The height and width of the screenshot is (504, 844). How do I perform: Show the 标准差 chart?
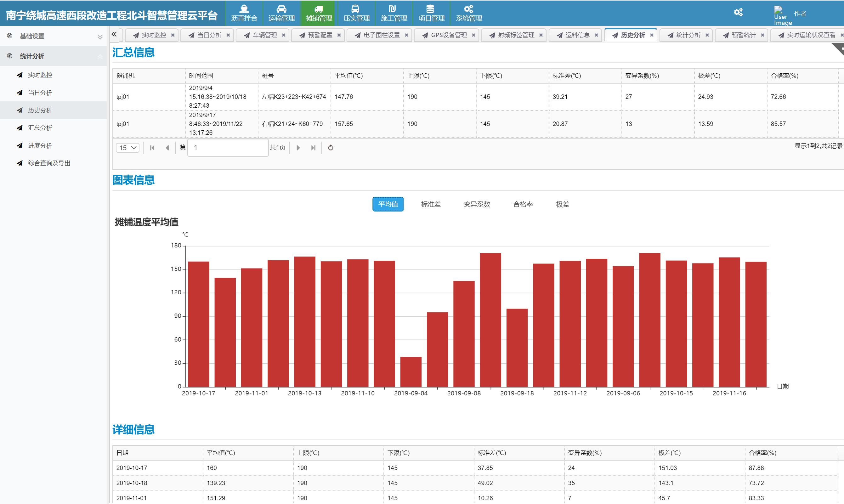pos(431,204)
